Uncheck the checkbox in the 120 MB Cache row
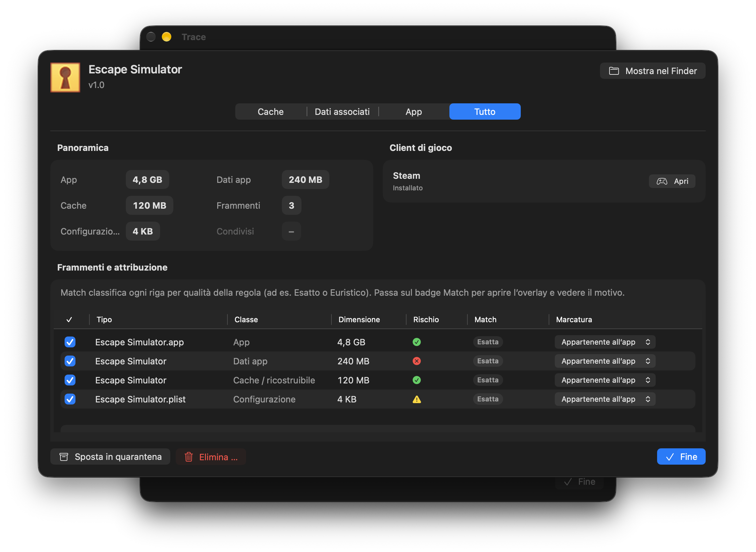The height and width of the screenshot is (552, 756). 70,380
